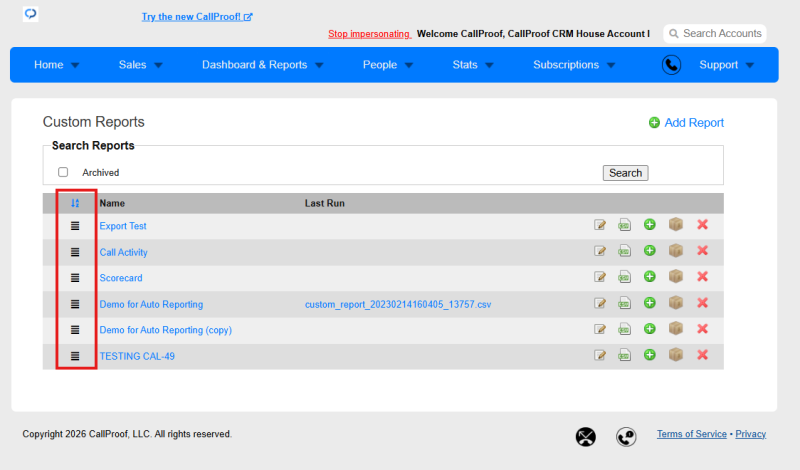Click drag handle for TESTING CAL-49

(75, 356)
